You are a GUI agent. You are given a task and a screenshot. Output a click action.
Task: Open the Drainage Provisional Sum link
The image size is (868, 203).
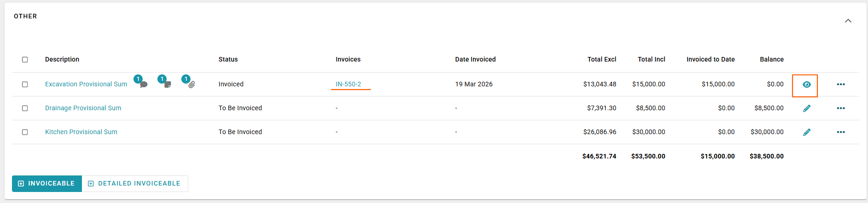[x=83, y=108]
